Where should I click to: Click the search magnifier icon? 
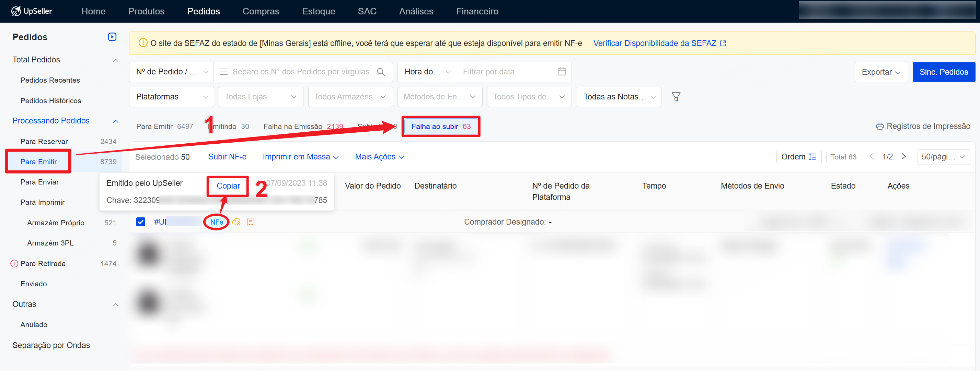[x=381, y=72]
